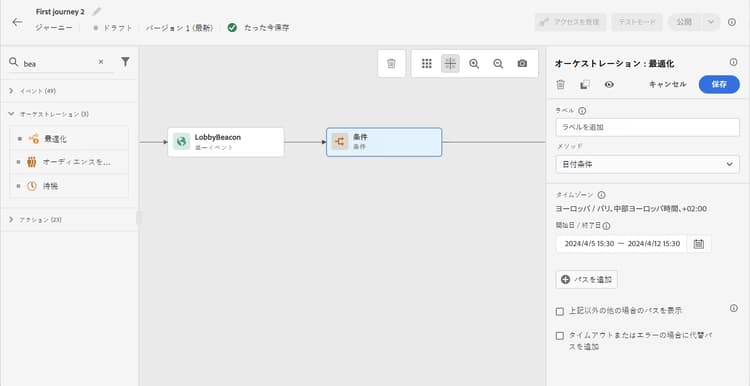The height and width of the screenshot is (386, 750).
Task: Delete selected node with canvas trash icon
Action: (x=391, y=64)
